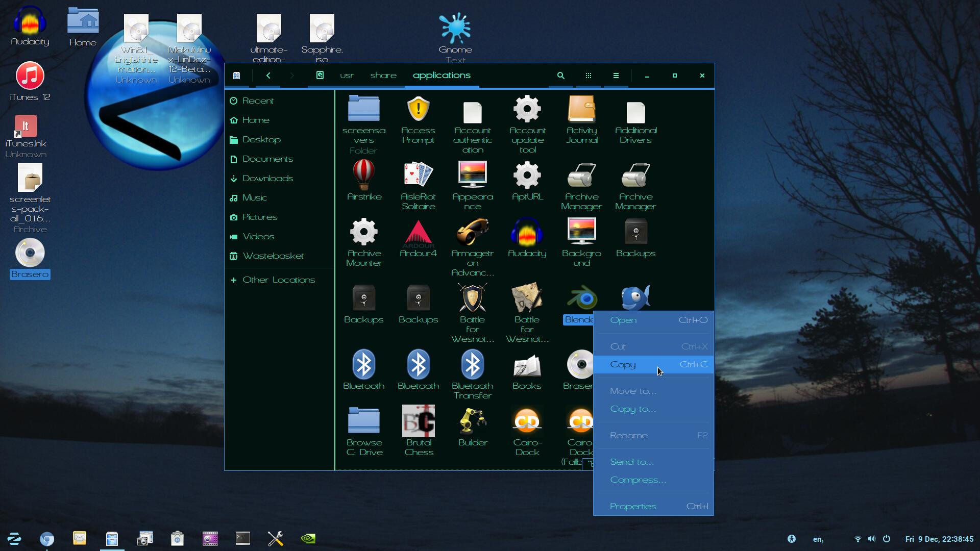Go back with the left arrow button

coord(268,76)
